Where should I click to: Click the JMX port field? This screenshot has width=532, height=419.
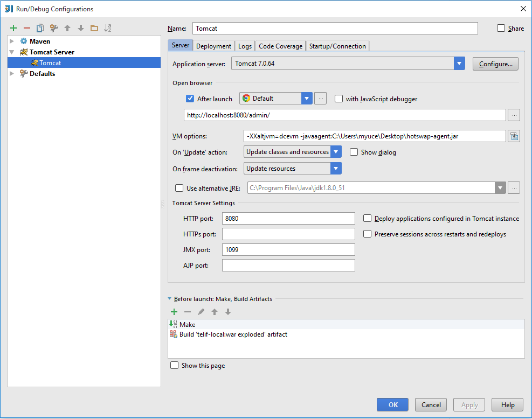pos(288,249)
